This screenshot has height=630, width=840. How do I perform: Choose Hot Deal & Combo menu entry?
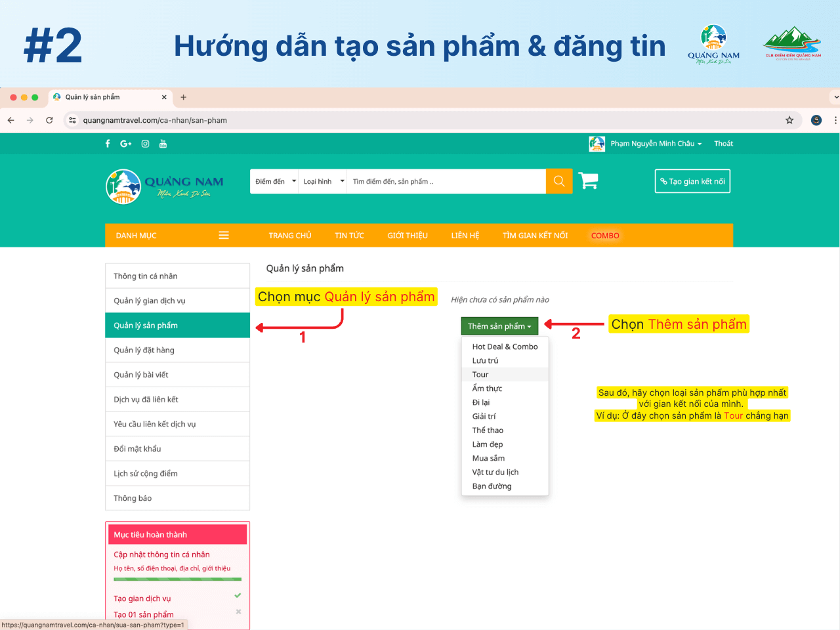point(505,346)
